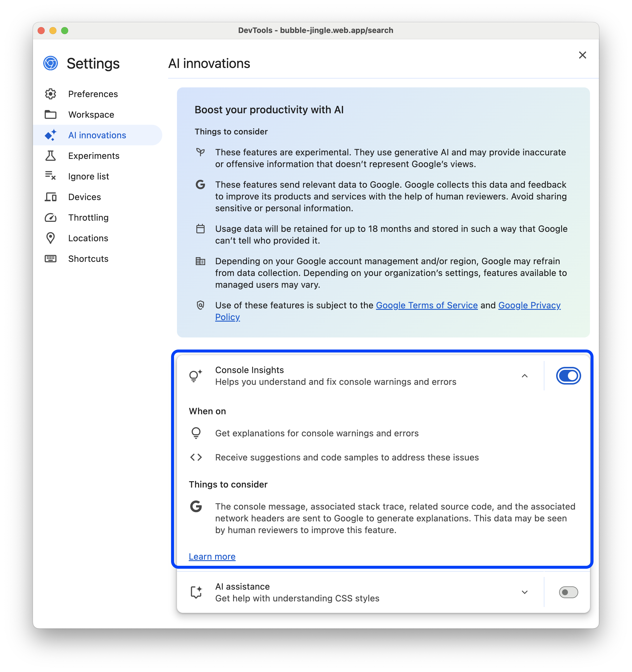Click the Learn more link

coord(212,557)
